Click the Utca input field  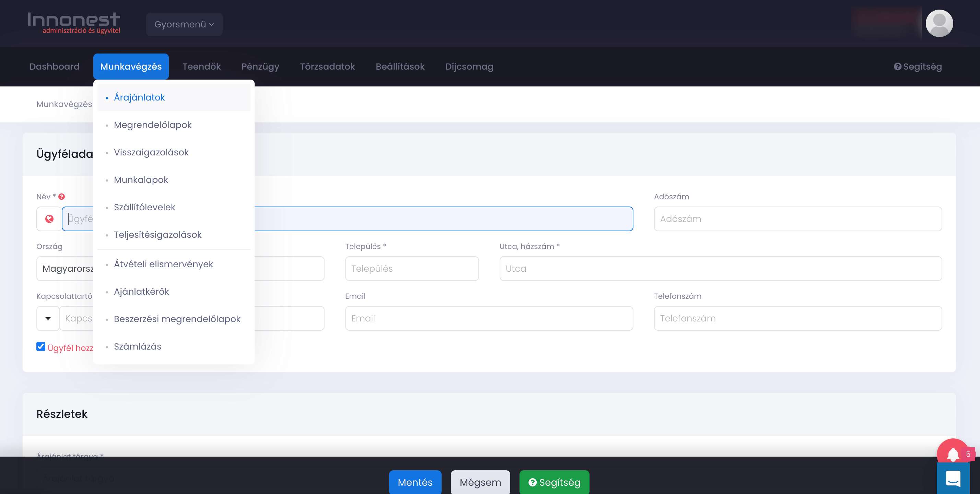click(721, 269)
